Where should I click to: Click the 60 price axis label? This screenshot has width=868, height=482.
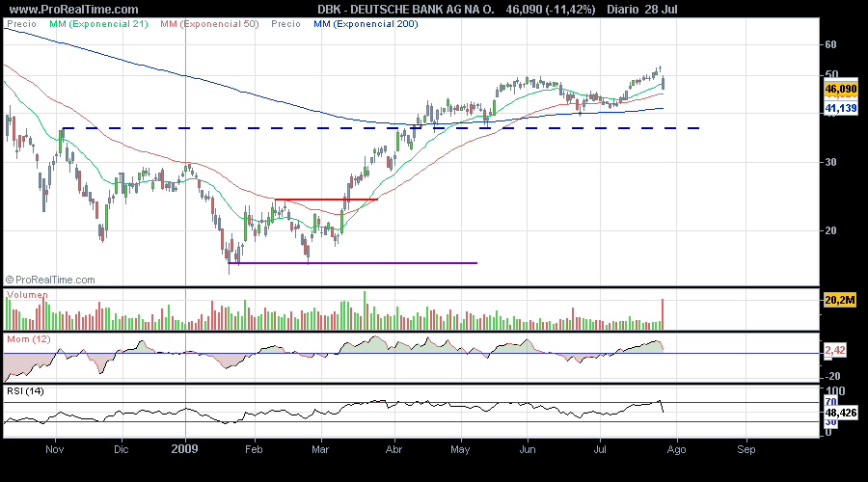830,44
